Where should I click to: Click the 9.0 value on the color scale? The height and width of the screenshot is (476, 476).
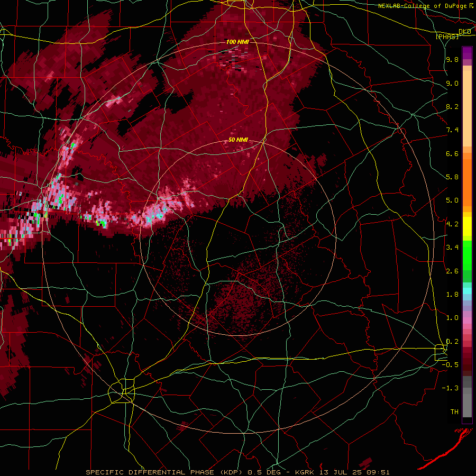tap(452, 84)
